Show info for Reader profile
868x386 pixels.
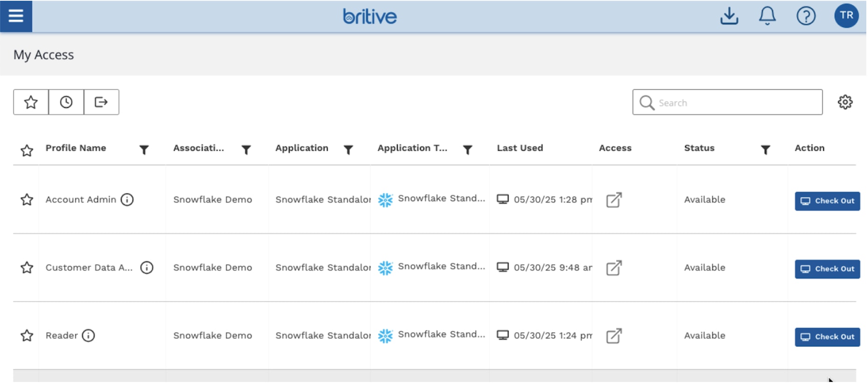click(x=88, y=336)
